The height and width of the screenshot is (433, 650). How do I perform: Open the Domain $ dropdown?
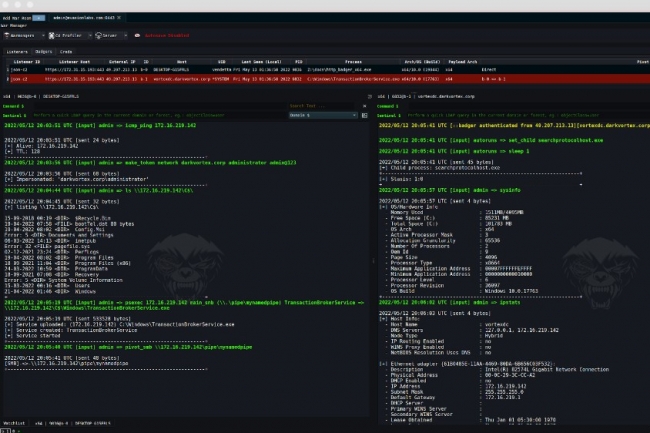click(323, 115)
